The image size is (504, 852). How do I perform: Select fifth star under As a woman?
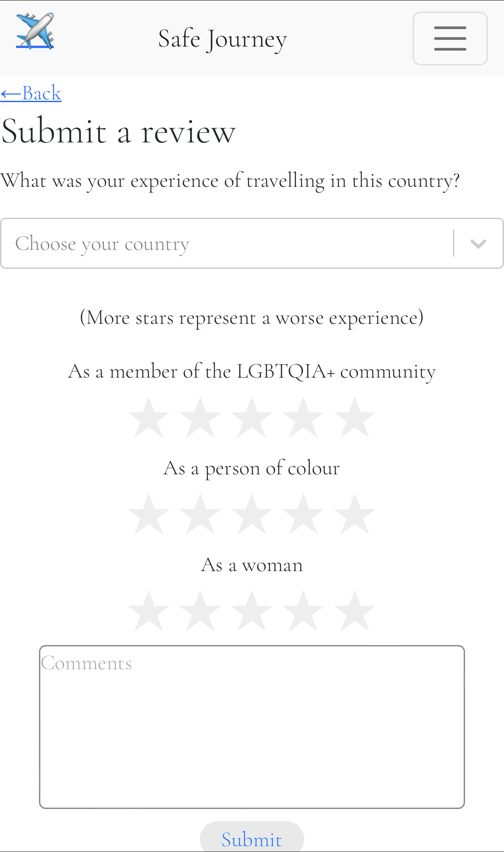[x=354, y=611]
